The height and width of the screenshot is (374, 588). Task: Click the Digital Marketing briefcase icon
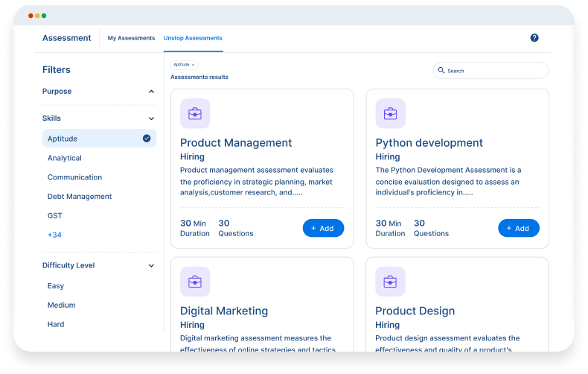pos(195,282)
